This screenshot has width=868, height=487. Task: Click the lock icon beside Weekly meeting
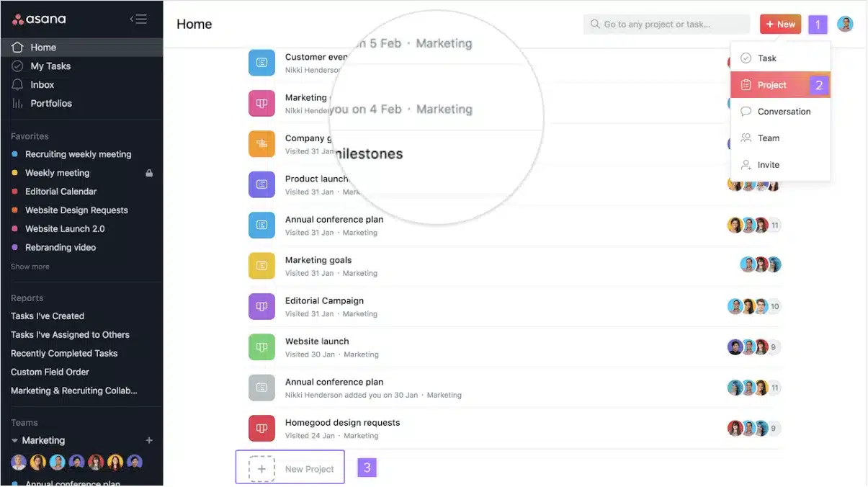[148, 173]
